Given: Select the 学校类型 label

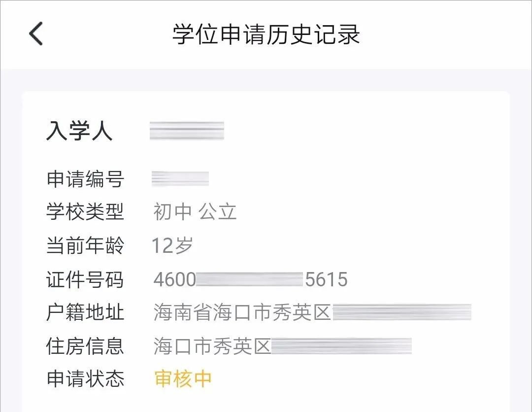Looking at the screenshot, I should (x=85, y=212).
